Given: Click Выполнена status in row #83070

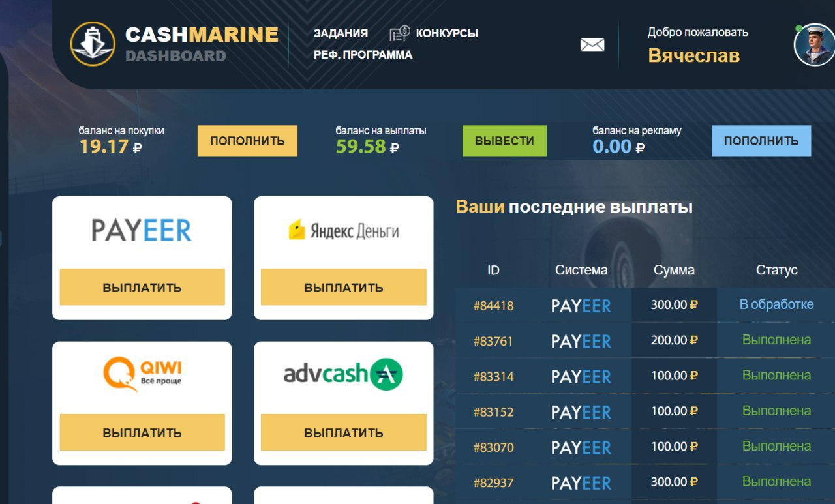Looking at the screenshot, I should (776, 446).
